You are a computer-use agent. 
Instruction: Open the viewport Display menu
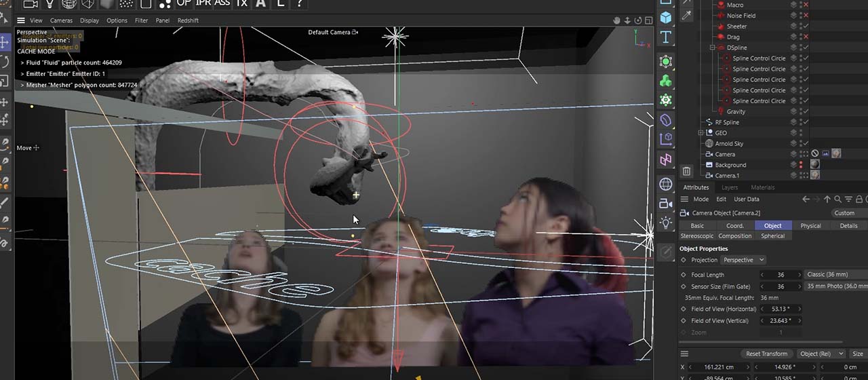pos(90,20)
